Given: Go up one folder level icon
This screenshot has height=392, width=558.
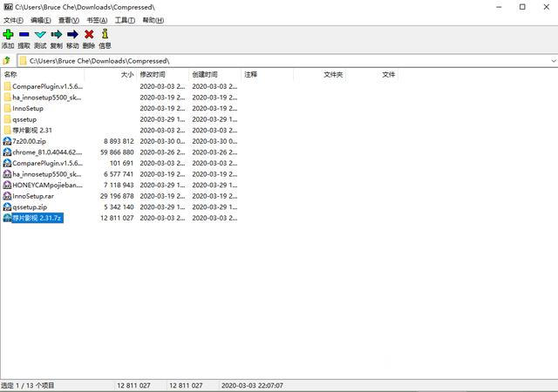Looking at the screenshot, I should point(7,61).
